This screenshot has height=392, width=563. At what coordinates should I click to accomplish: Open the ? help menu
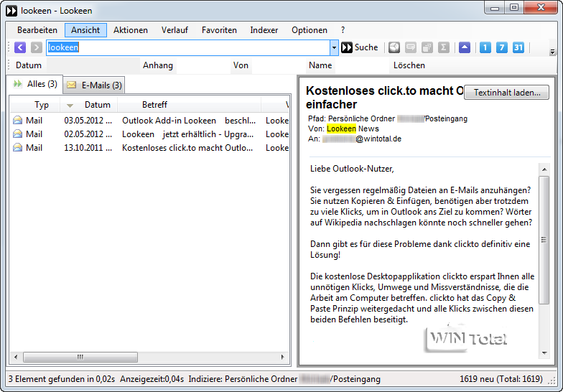[x=343, y=30]
